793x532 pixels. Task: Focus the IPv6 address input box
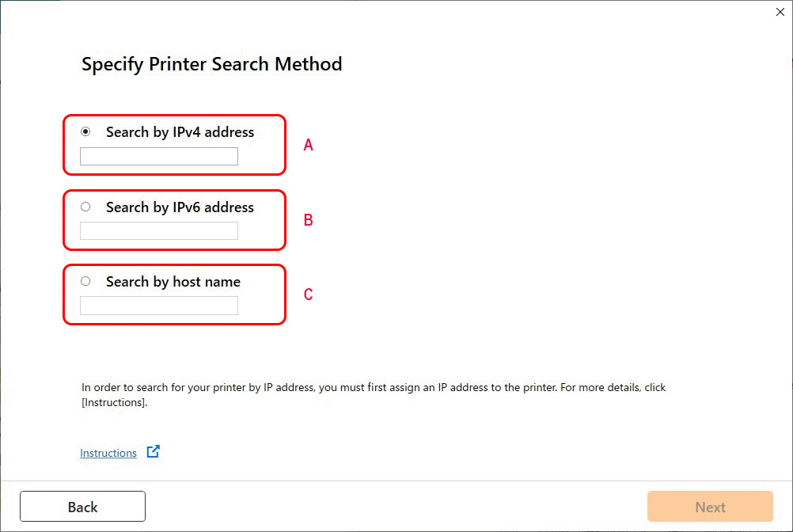tap(158, 231)
